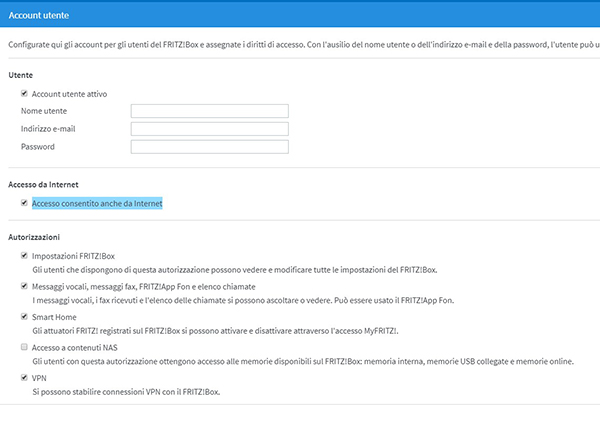Click highlighted label Accesso consentito anche da Internet
Viewport: 600px width, 431px height.
click(97, 203)
